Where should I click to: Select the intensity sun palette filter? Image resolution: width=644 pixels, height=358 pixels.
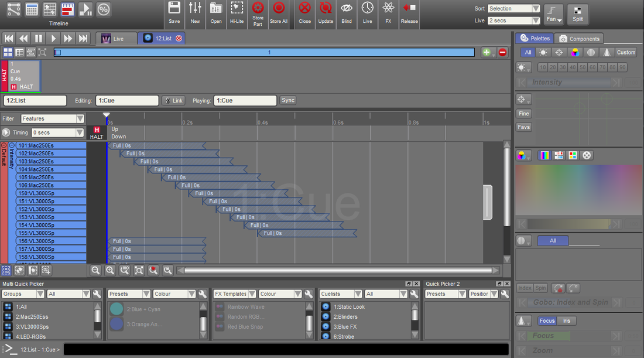pos(543,52)
